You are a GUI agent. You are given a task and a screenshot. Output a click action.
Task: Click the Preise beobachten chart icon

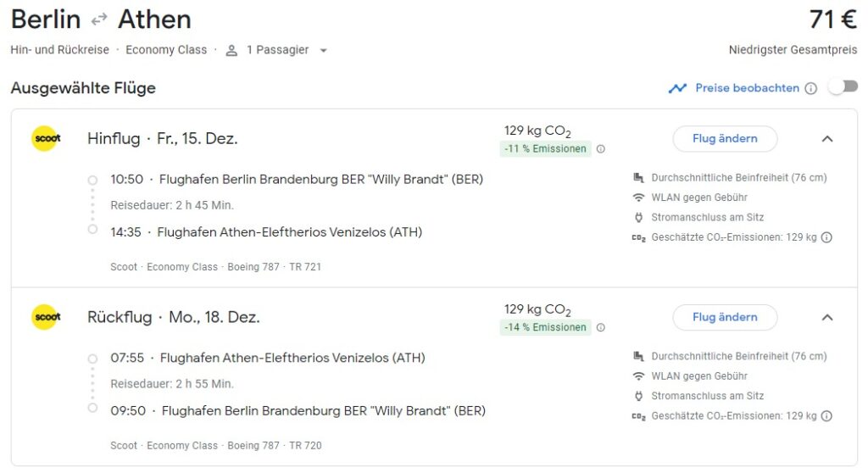pos(677,88)
